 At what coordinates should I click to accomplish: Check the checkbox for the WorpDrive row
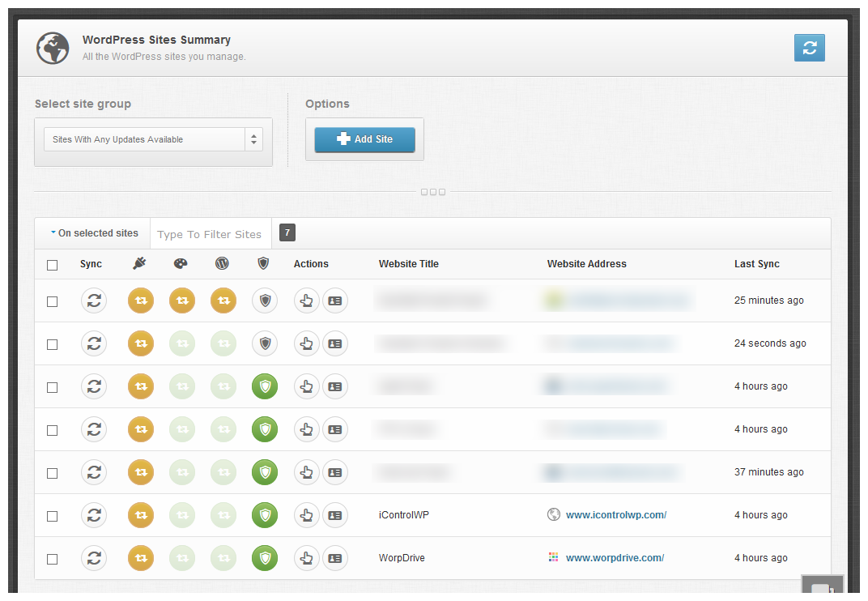coord(52,558)
